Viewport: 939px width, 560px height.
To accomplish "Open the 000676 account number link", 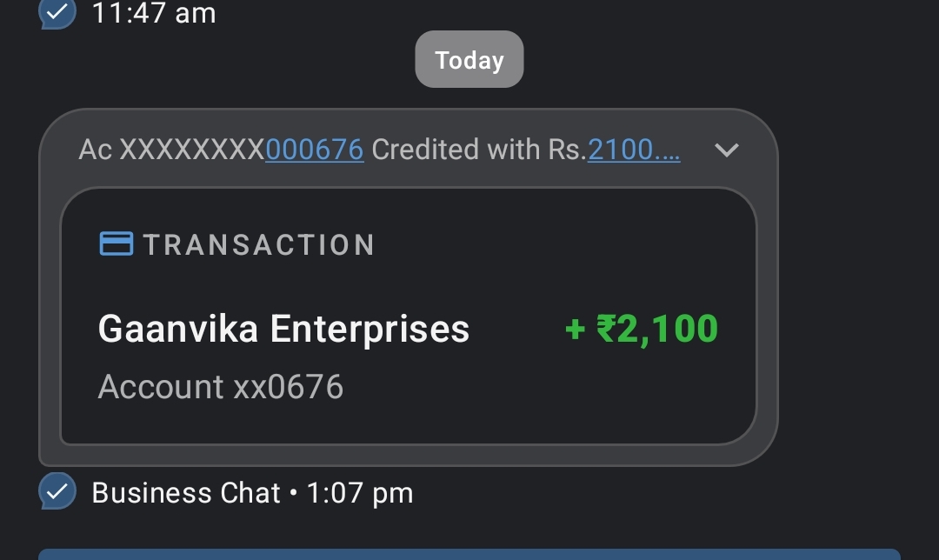I will (x=314, y=150).
